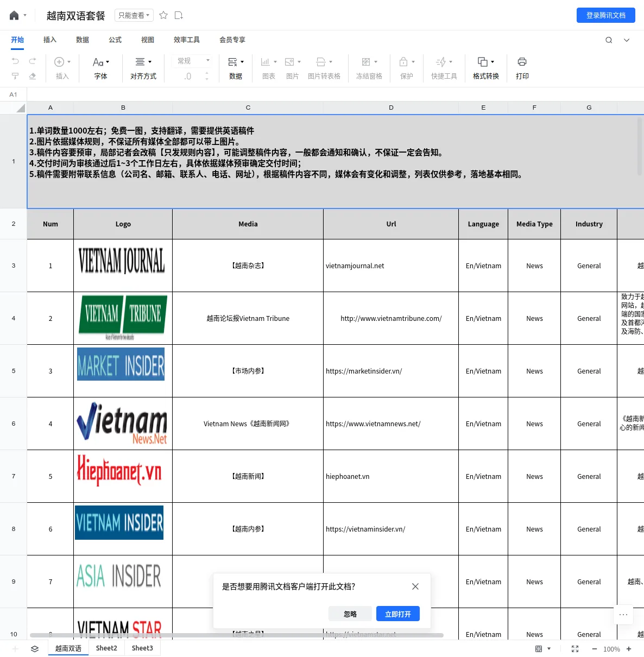
Task: Click the Market Insider logo image
Action: point(121,364)
